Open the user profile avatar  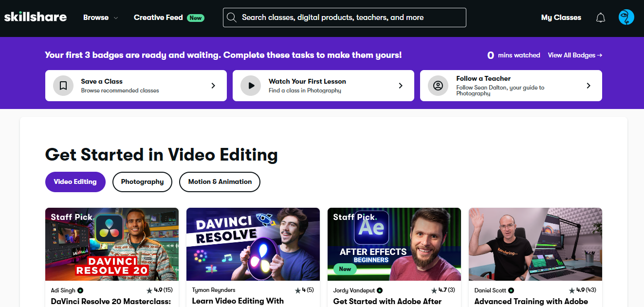pyautogui.click(x=626, y=18)
